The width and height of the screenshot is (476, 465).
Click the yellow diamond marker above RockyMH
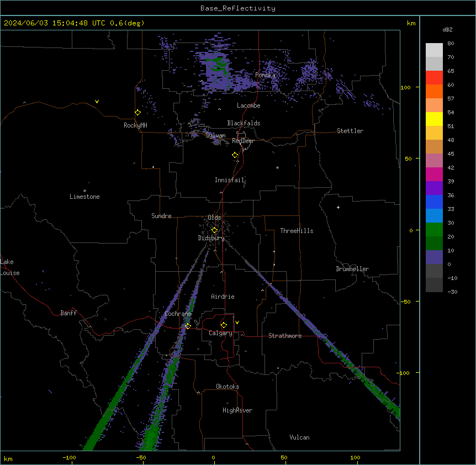pos(138,113)
